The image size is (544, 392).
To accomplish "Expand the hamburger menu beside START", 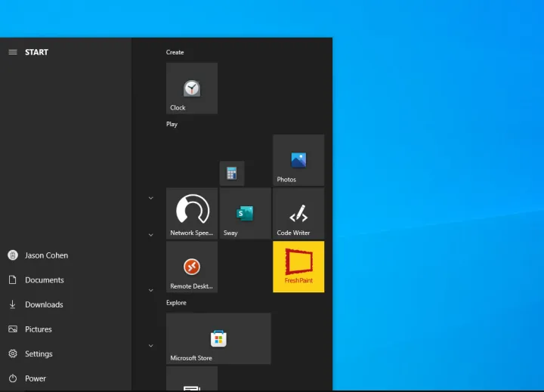I will (x=13, y=52).
